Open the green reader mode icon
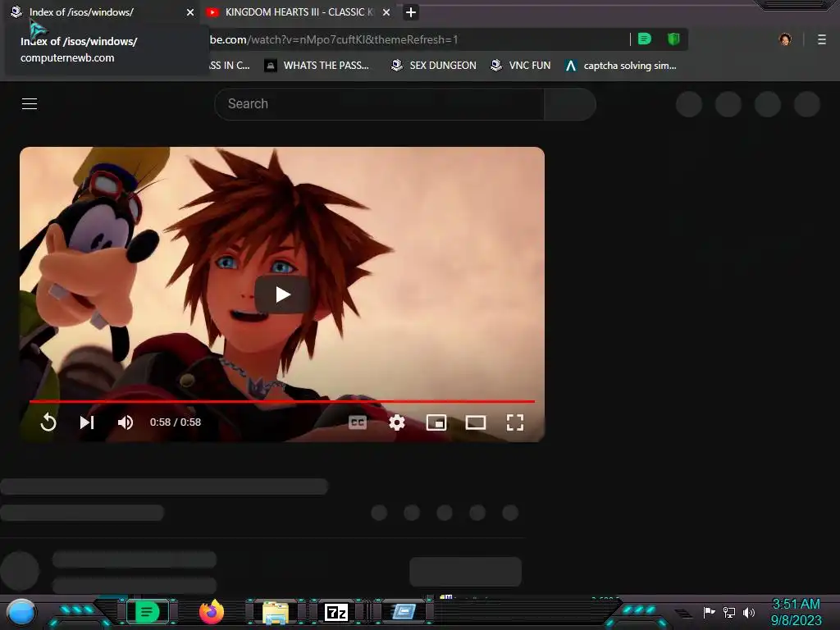The image size is (840, 630). 645,39
